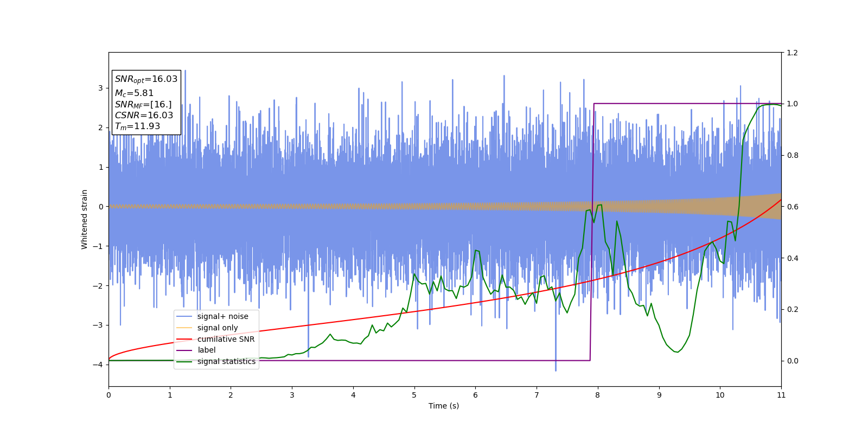Click the left y-axis tick label 3
868x434 pixels.
click(x=100, y=88)
